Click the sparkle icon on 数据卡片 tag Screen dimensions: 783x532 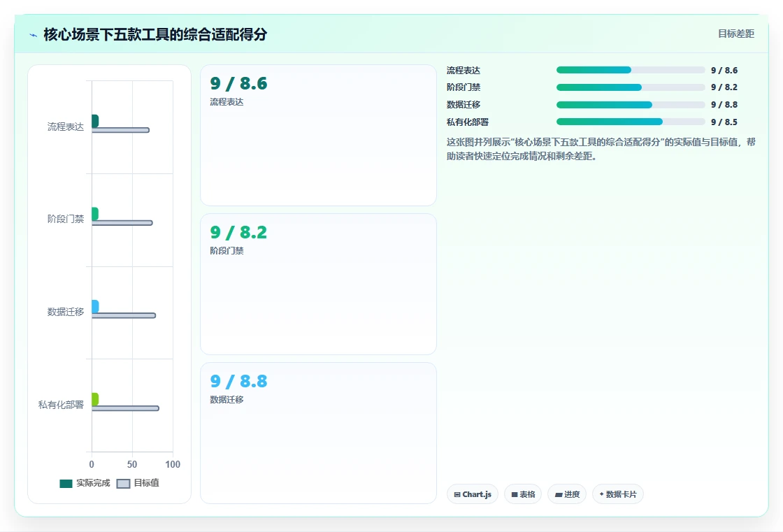click(601, 494)
